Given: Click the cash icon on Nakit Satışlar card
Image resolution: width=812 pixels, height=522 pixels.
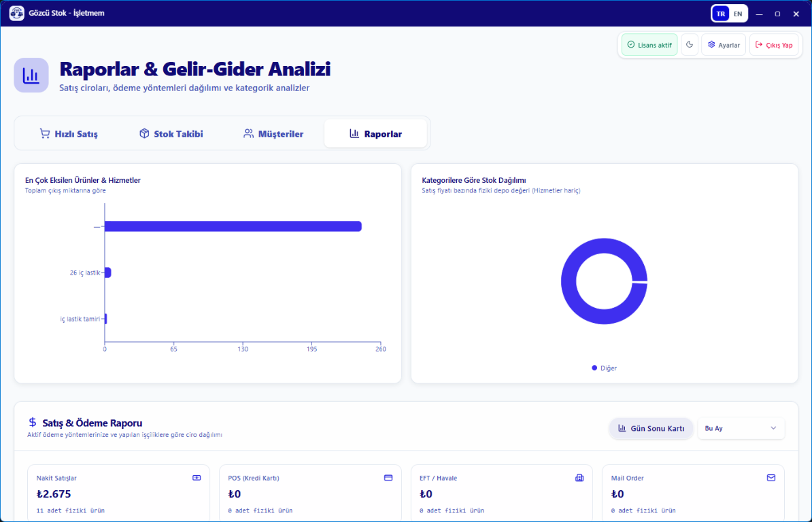Looking at the screenshot, I should [197, 478].
